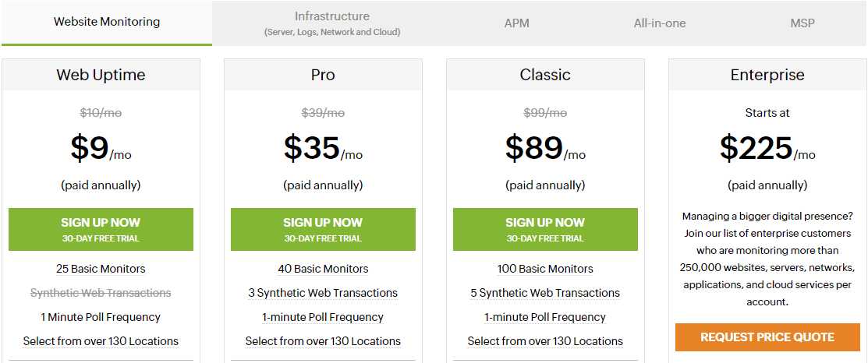
Task: Click Classic plan 130 Locations link
Action: (545, 341)
